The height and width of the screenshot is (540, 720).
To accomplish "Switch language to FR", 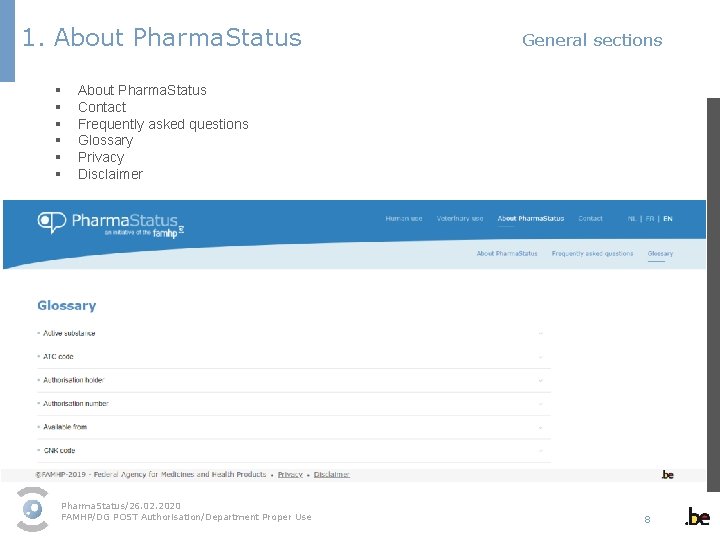I will click(650, 218).
